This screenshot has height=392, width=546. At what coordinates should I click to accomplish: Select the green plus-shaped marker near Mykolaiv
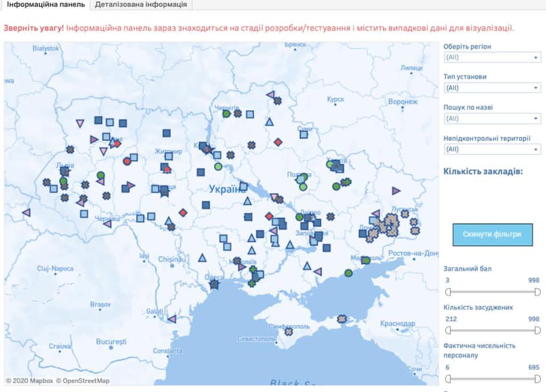[253, 269]
